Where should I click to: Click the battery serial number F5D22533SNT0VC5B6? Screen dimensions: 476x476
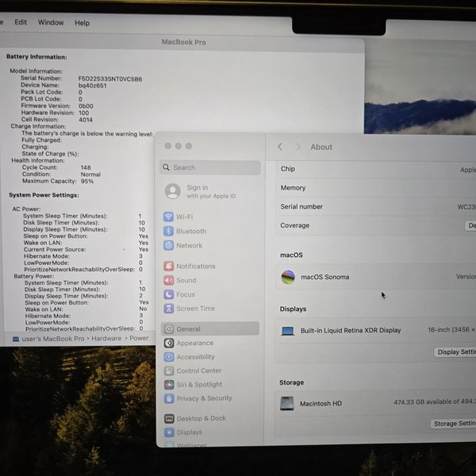pyautogui.click(x=110, y=79)
